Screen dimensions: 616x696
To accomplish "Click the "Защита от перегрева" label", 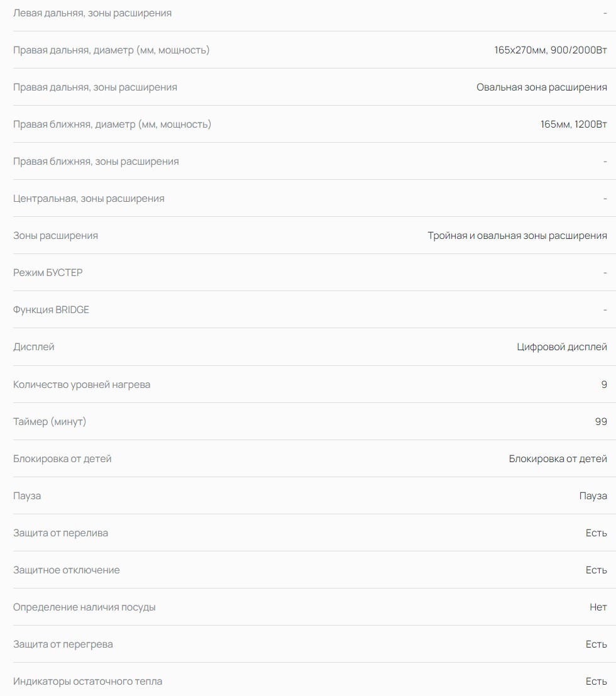I will [63, 644].
